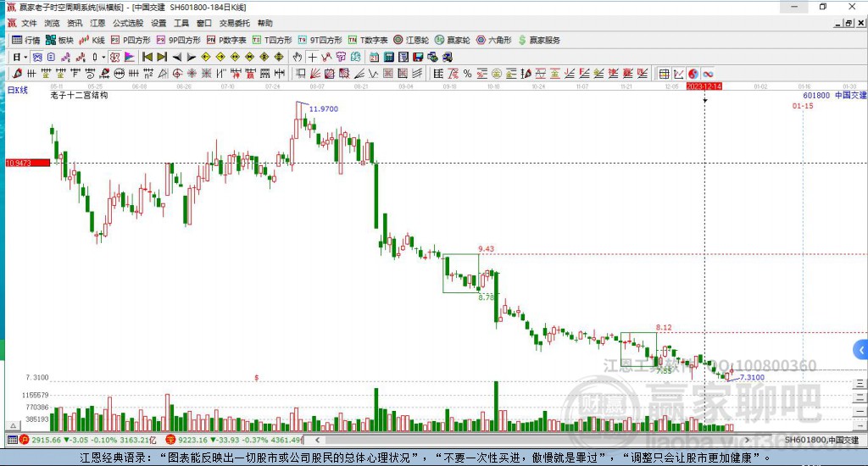Open the 公式选股 menu
The height and width of the screenshot is (466, 868).
128,23
